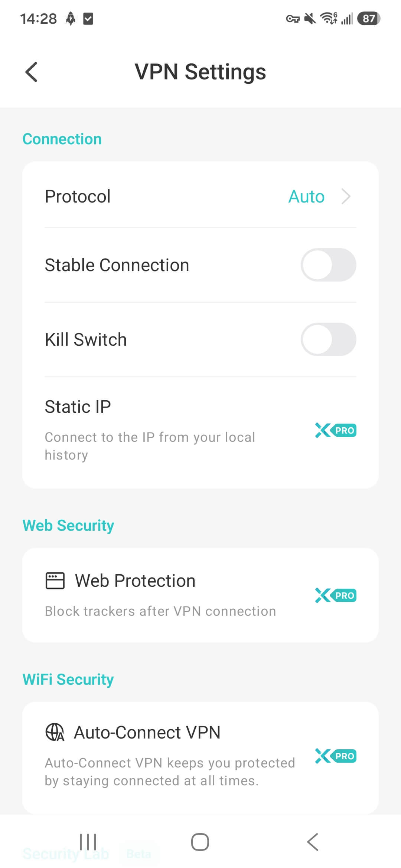
Task: Tap the Auto-Connect VPN globe icon
Action: [55, 732]
